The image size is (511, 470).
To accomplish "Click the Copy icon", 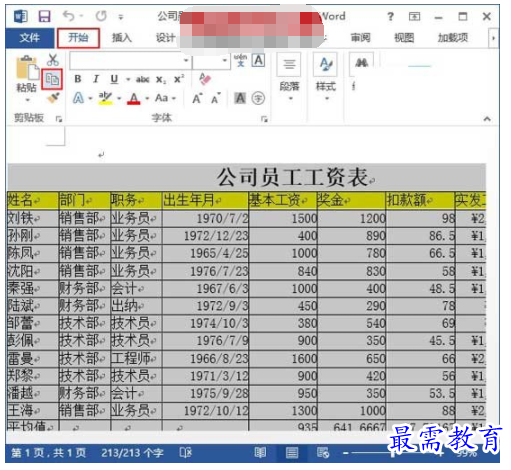I will (52, 79).
